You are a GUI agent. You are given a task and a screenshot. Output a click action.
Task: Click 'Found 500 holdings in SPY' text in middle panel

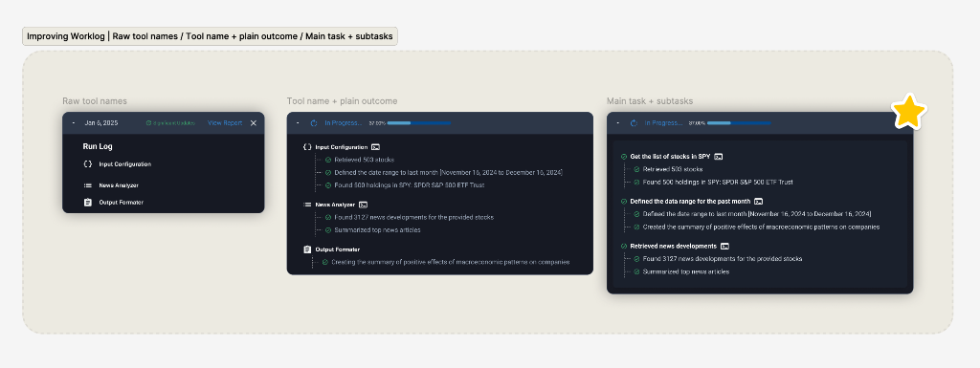pyautogui.click(x=410, y=184)
